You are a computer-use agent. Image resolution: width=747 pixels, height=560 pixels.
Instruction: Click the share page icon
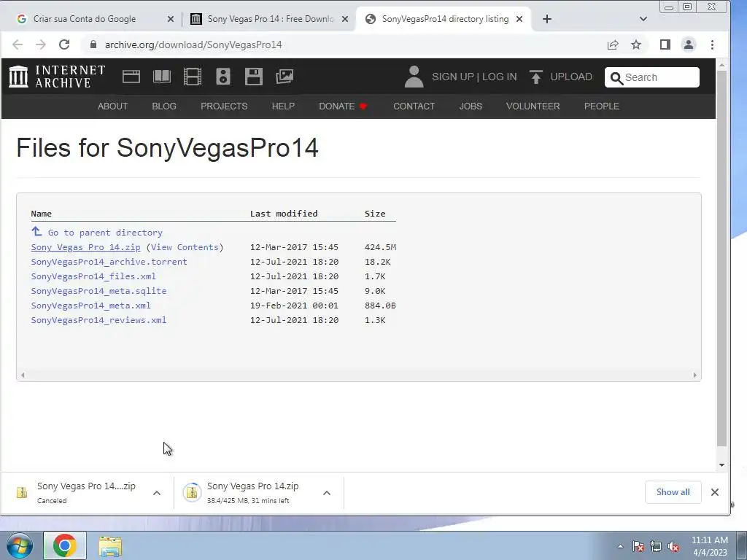613,44
